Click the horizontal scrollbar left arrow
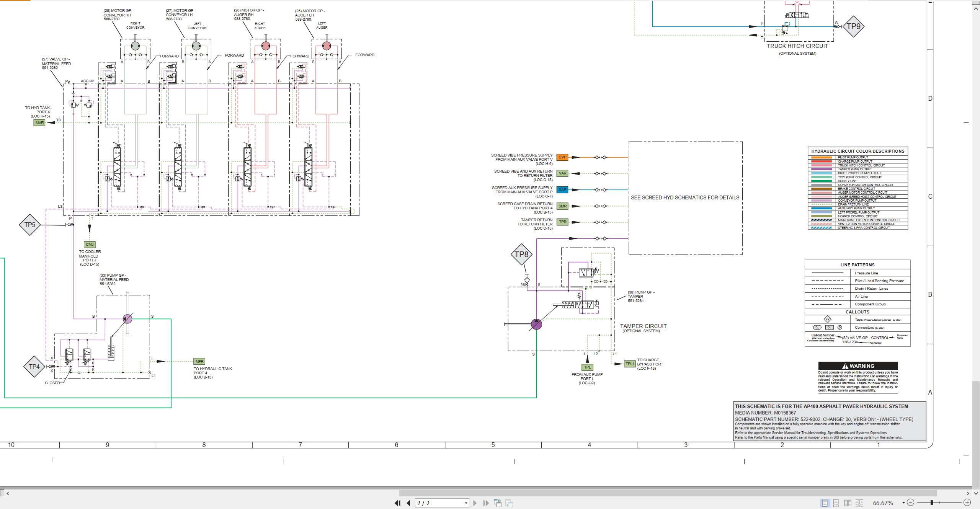 point(8,493)
